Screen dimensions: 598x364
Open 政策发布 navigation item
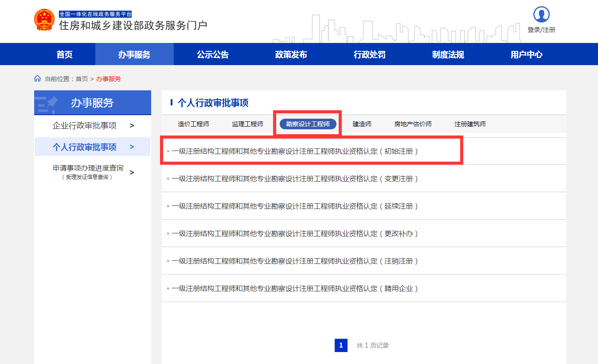point(291,54)
